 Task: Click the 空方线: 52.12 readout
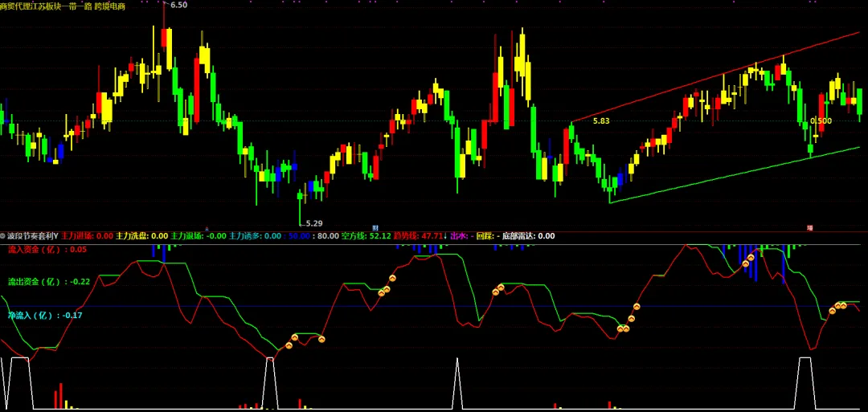pos(366,236)
